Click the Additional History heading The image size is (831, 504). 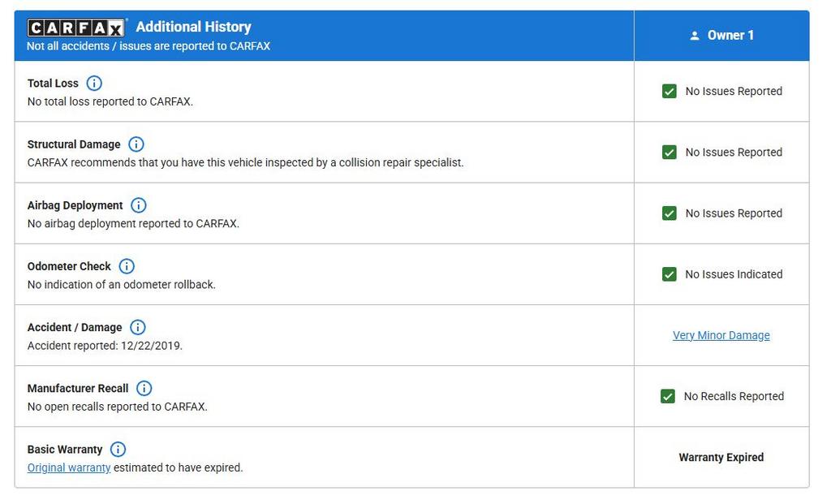tap(193, 27)
